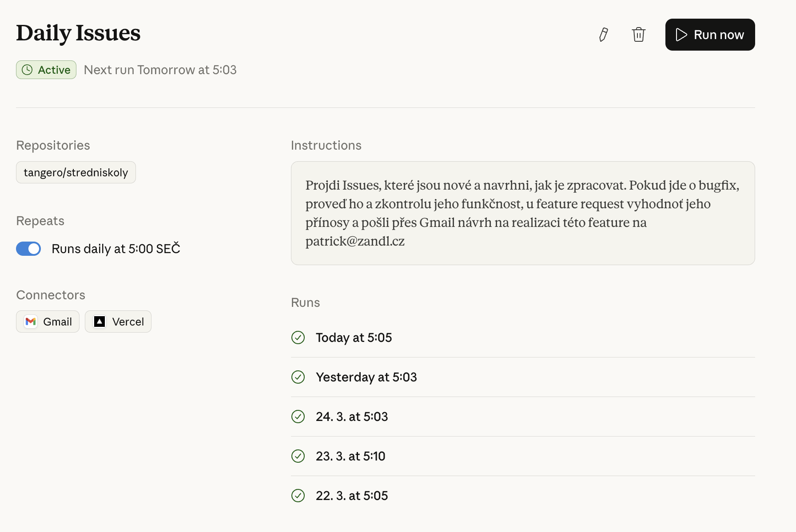Click the checkmark icon beside 22. 3. run
The width and height of the screenshot is (796, 532).
pos(298,496)
